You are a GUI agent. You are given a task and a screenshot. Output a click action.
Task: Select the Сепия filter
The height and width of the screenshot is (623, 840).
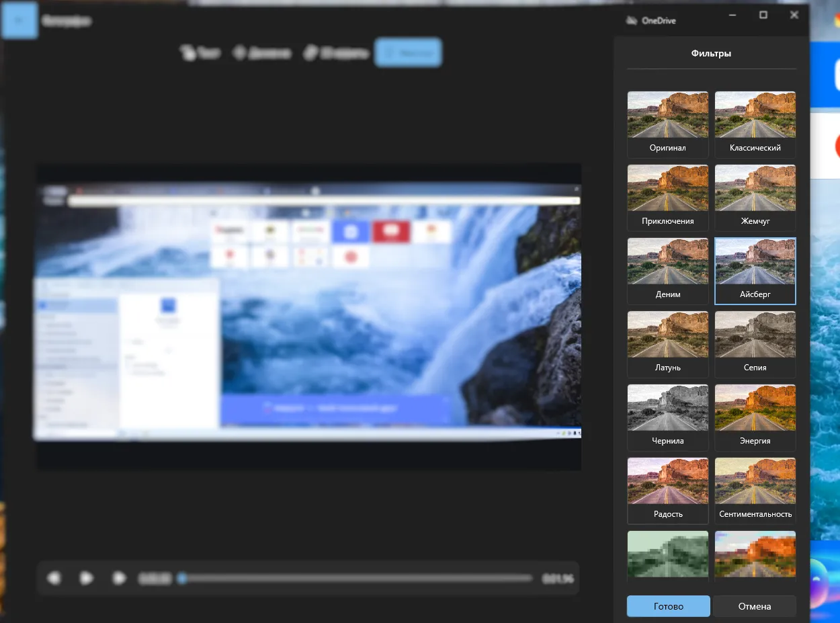755,344
